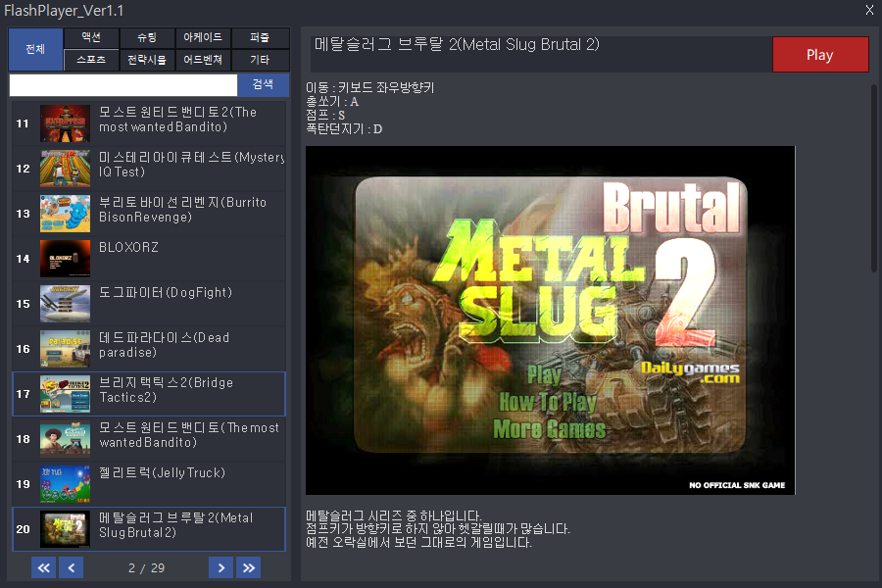
Task: Click the controls line '폭탄던지기 : D'
Action: 344,128
